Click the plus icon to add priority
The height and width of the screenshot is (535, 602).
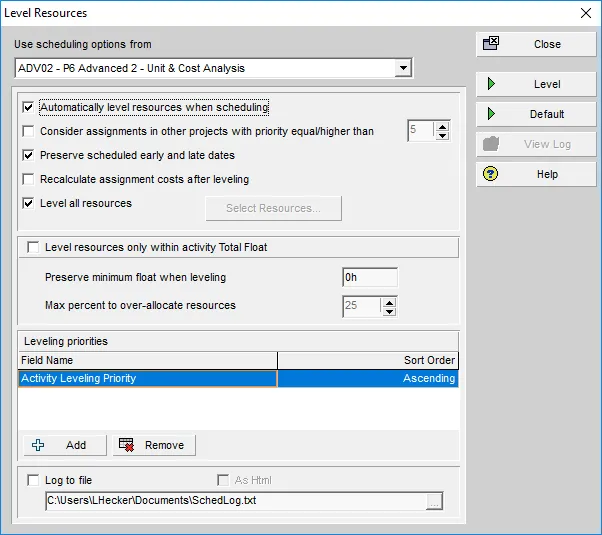click(39, 445)
